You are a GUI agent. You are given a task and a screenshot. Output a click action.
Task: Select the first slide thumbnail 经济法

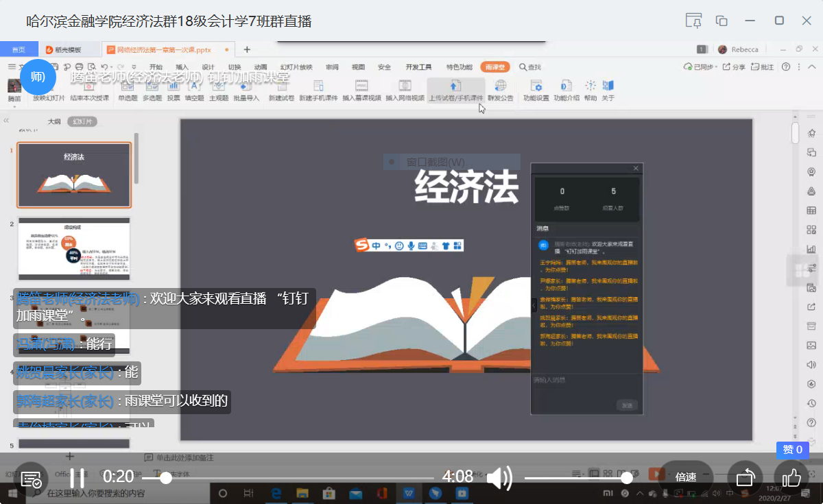tap(74, 175)
